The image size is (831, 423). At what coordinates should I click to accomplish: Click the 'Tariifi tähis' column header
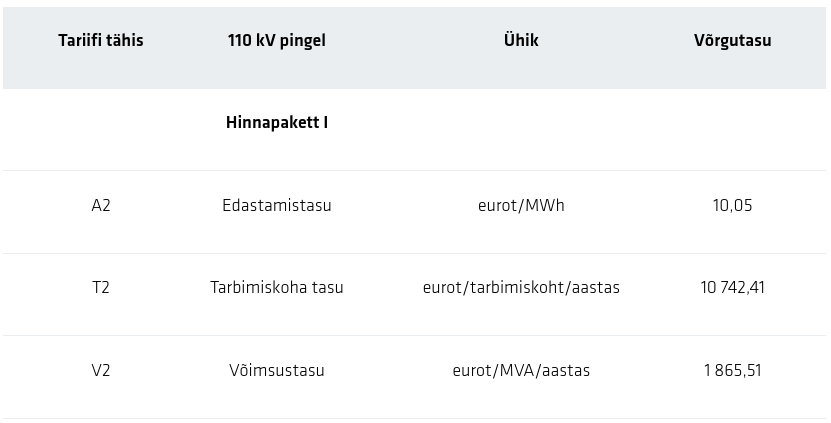(x=101, y=41)
